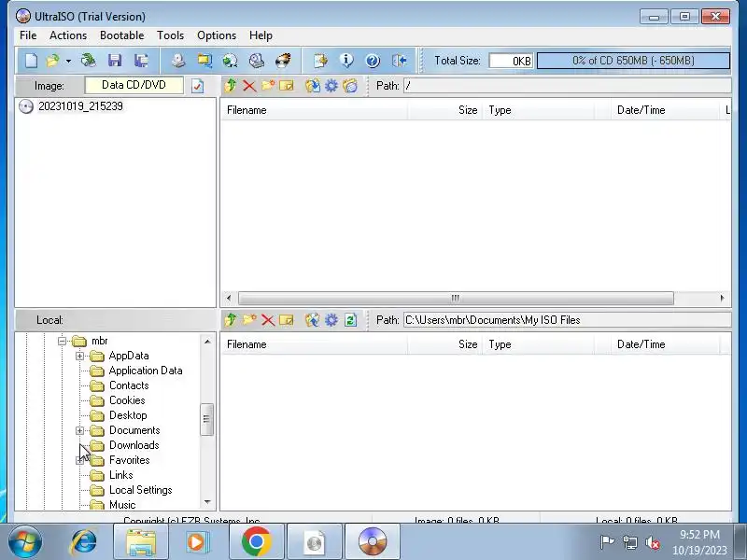Collapse the mbr folder node
This screenshot has height=560, width=747.
click(x=62, y=341)
